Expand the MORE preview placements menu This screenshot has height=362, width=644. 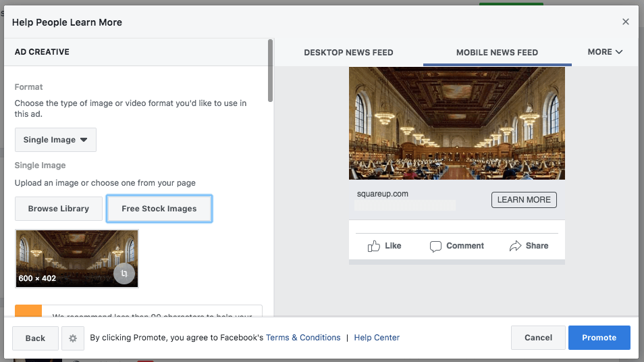click(605, 52)
